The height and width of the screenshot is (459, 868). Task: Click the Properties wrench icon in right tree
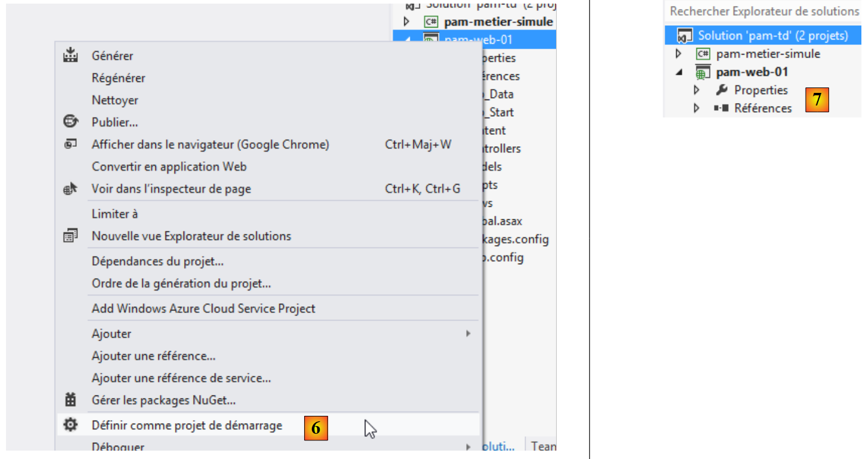click(x=722, y=90)
